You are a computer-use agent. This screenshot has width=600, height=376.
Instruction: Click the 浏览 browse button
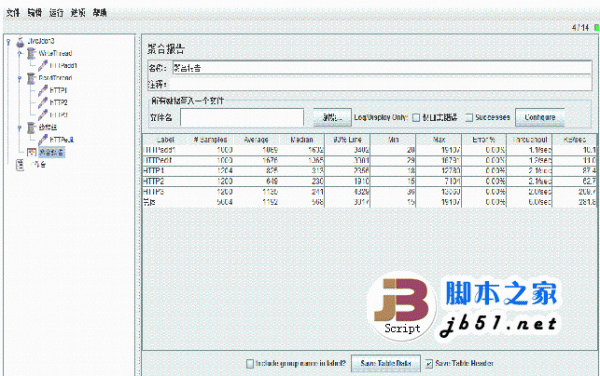pos(332,117)
